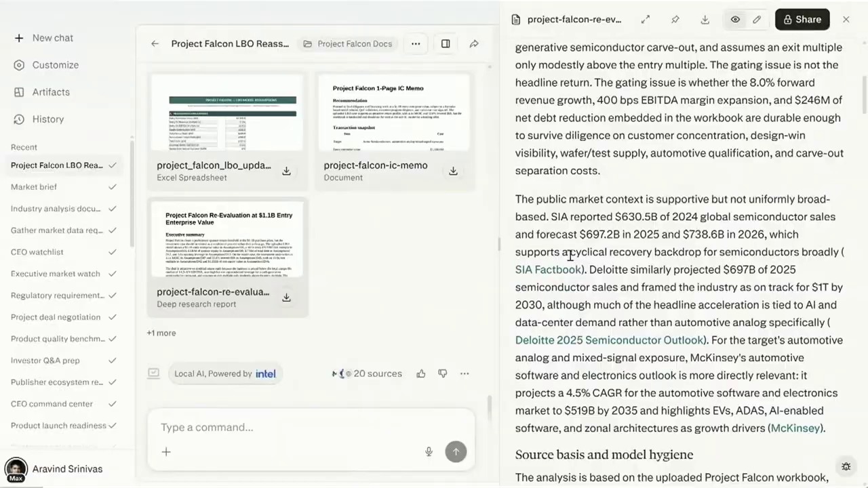
Task: Close the document panel
Action: (x=846, y=20)
